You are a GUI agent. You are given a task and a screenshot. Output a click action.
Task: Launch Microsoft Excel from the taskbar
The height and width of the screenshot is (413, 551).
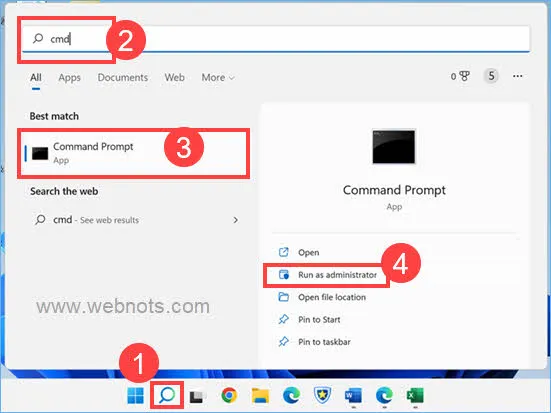coord(415,396)
